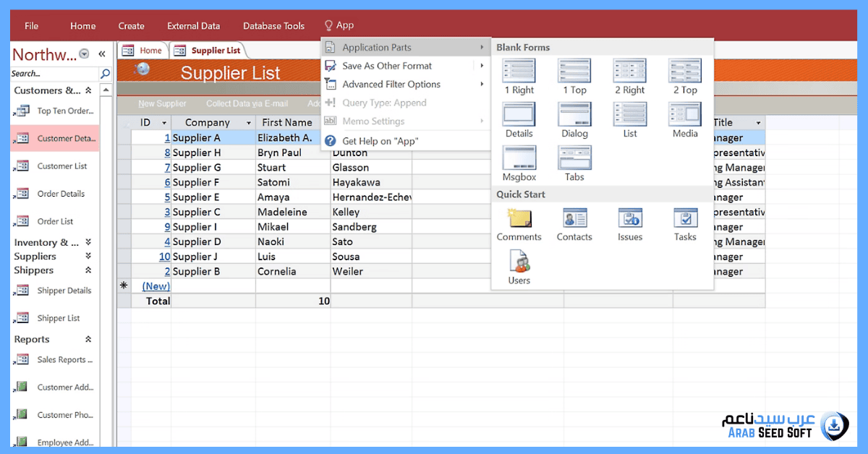Insert the Issues quick start table
Viewport: 868px width, 454px height.
click(629, 219)
